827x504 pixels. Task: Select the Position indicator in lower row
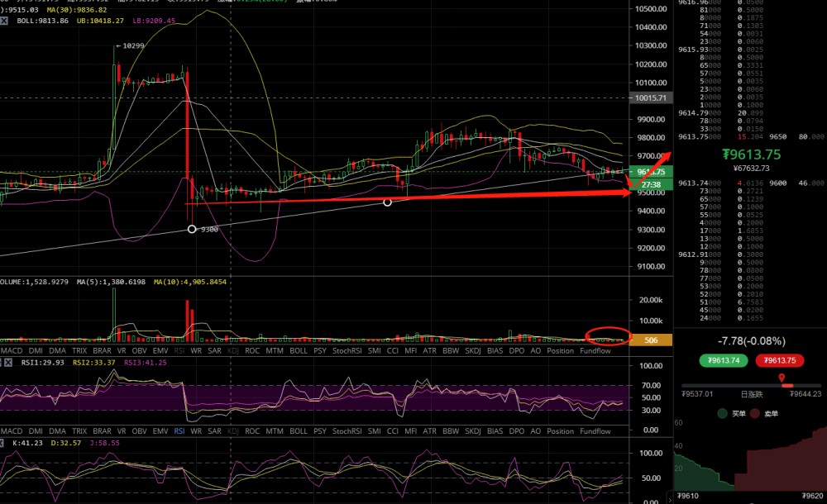pos(560,431)
